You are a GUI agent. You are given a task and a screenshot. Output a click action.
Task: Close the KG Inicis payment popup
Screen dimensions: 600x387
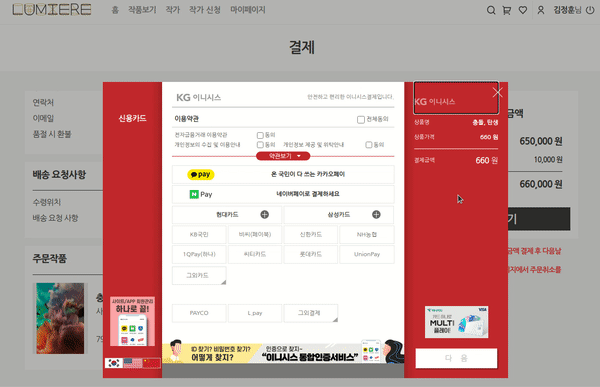pyautogui.click(x=497, y=92)
